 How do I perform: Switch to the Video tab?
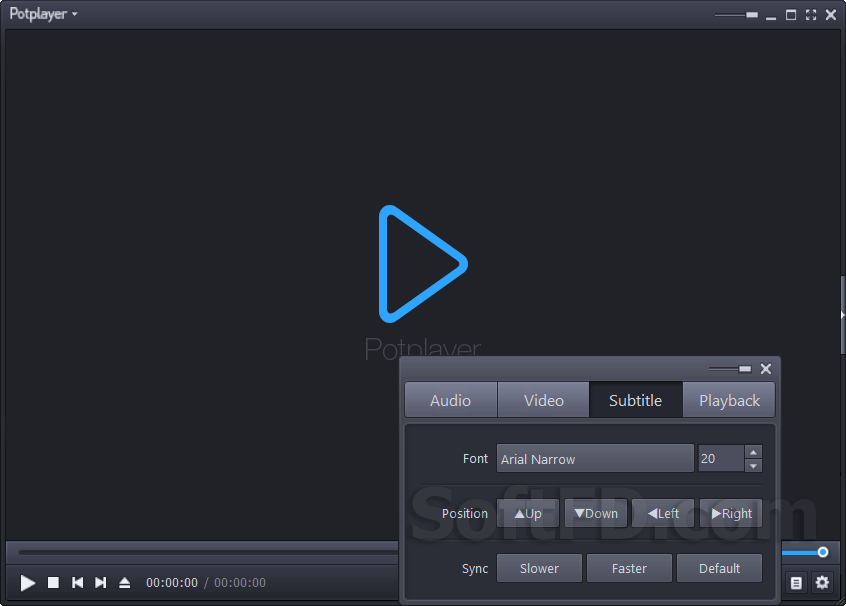[544, 400]
